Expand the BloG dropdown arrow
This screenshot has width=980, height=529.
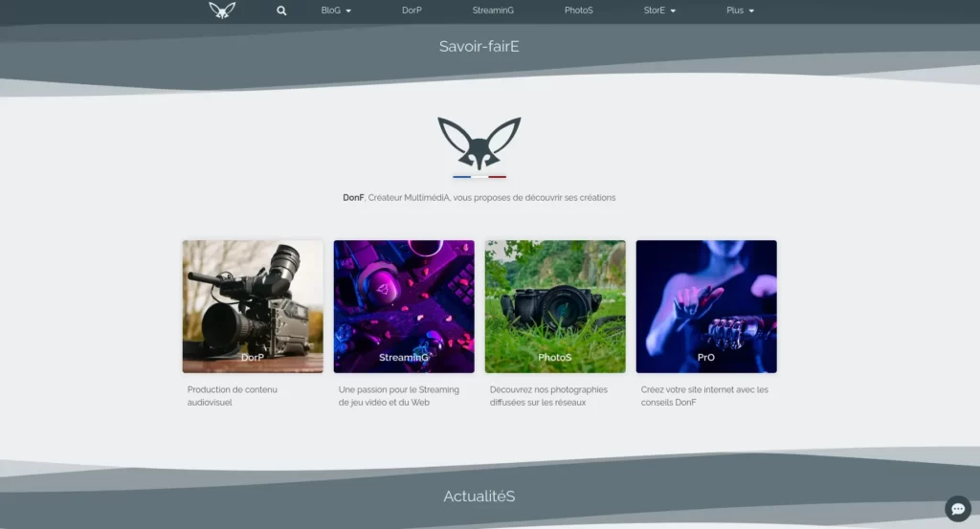point(348,11)
